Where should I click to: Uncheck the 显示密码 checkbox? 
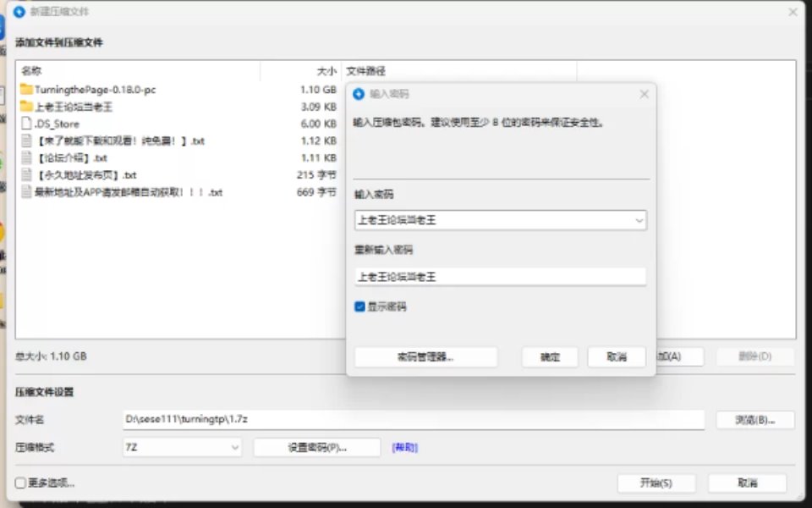click(x=359, y=306)
